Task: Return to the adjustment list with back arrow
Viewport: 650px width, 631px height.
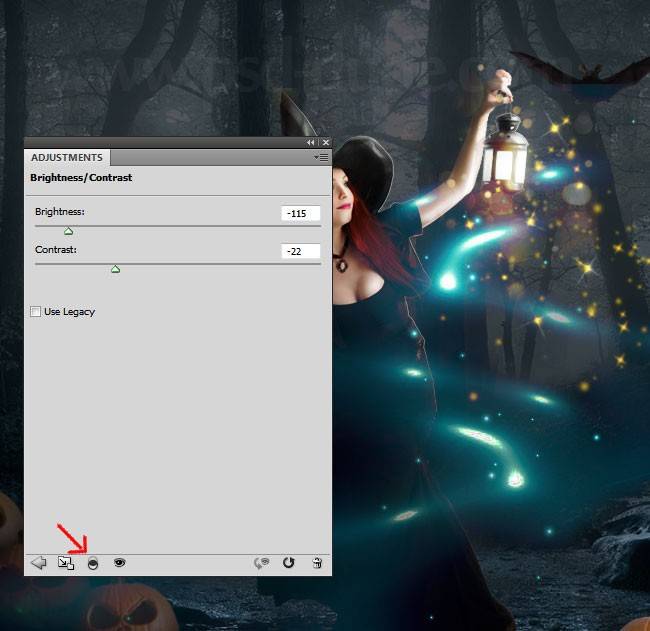Action: coord(39,563)
